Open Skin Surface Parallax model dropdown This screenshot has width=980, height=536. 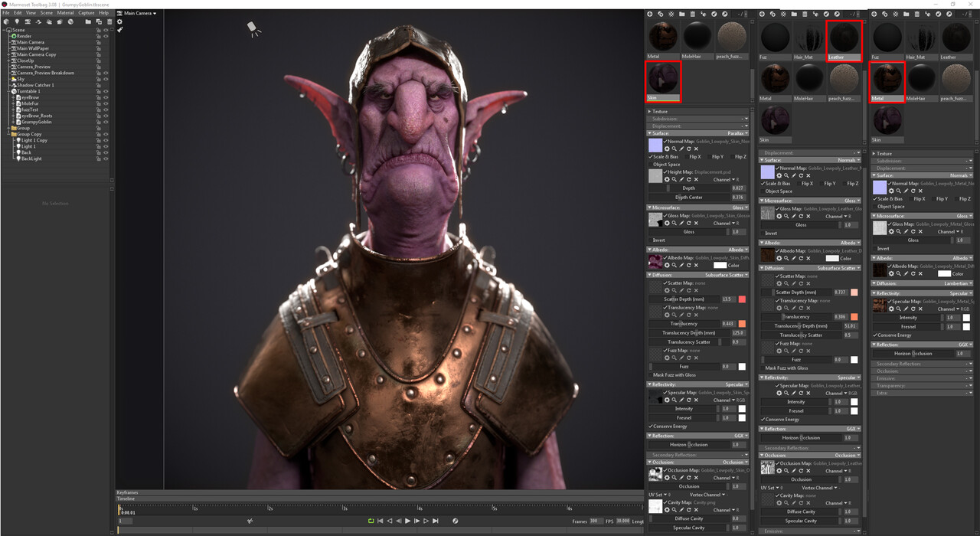click(x=737, y=133)
